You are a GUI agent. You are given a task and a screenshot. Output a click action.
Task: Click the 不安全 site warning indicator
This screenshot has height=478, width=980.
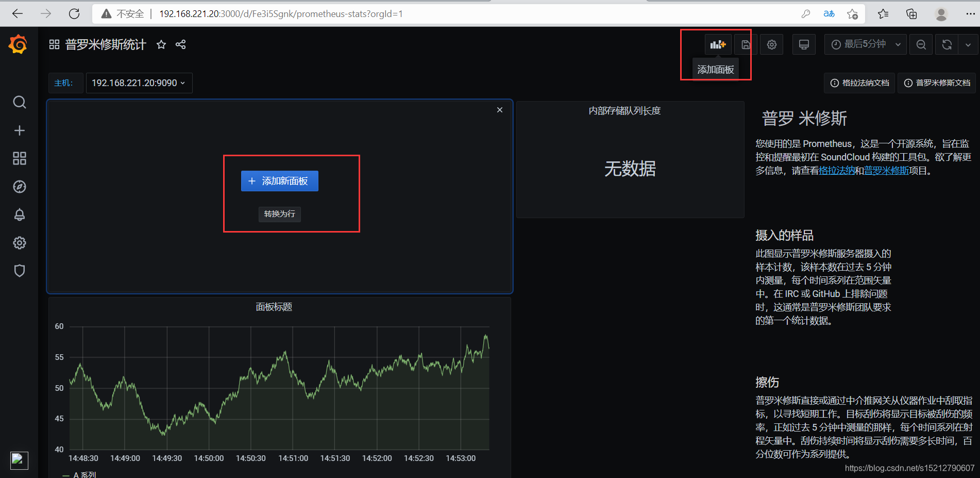123,14
